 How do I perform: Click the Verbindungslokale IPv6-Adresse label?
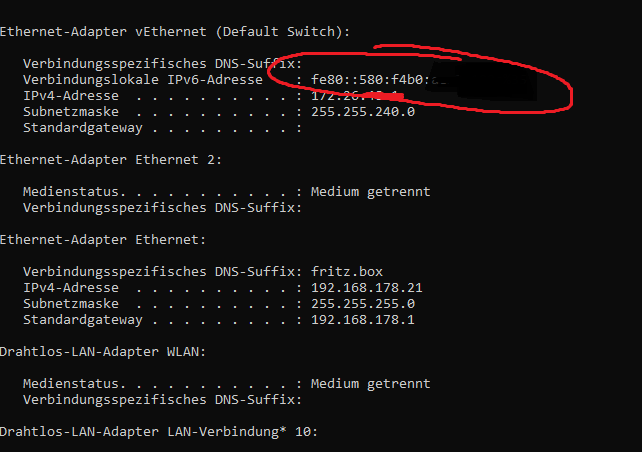point(143,80)
